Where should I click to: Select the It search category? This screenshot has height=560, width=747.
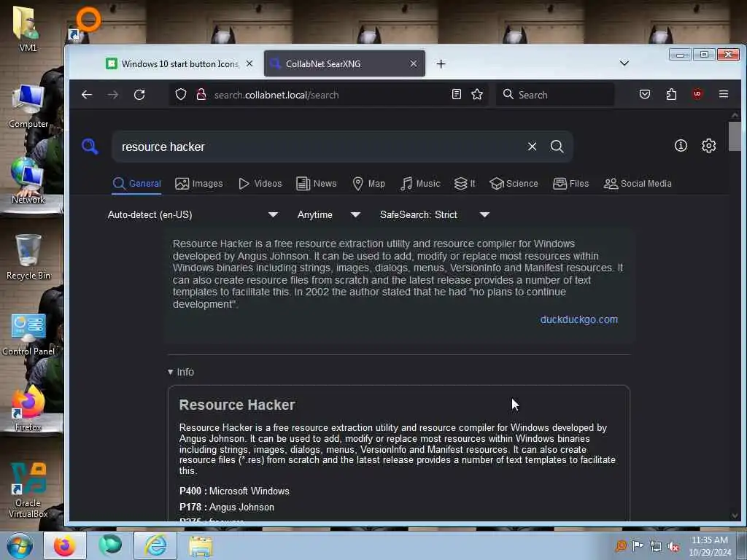pos(465,183)
